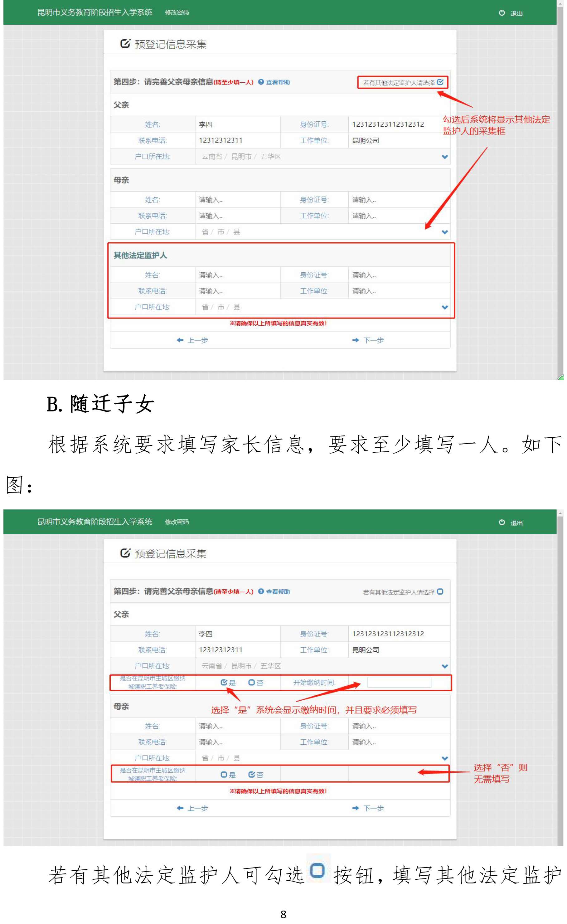The height and width of the screenshot is (924, 567).
Task: Open father's 户口所在地 dropdown showing 五华区 in upper form
Action: coord(445,157)
